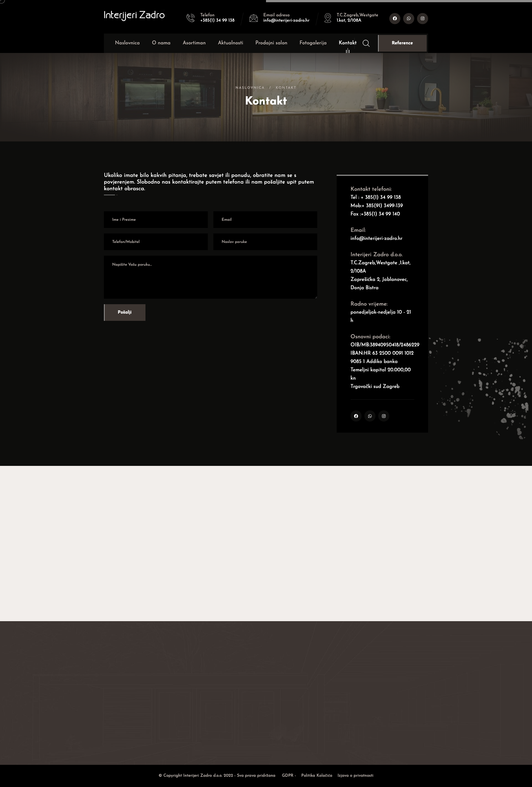Open the Politika Kolačića footer link
Viewport: 532px width, 787px height.
click(317, 775)
